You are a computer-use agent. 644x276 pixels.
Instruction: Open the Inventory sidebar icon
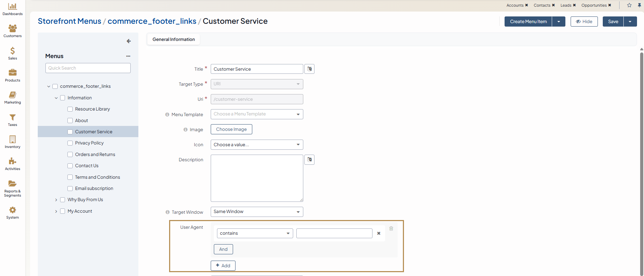[x=13, y=142]
